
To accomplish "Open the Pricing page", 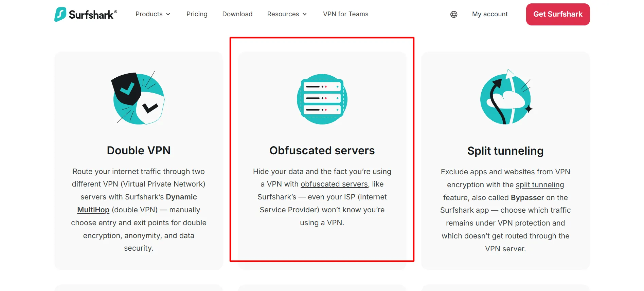I will pyautogui.click(x=197, y=14).
